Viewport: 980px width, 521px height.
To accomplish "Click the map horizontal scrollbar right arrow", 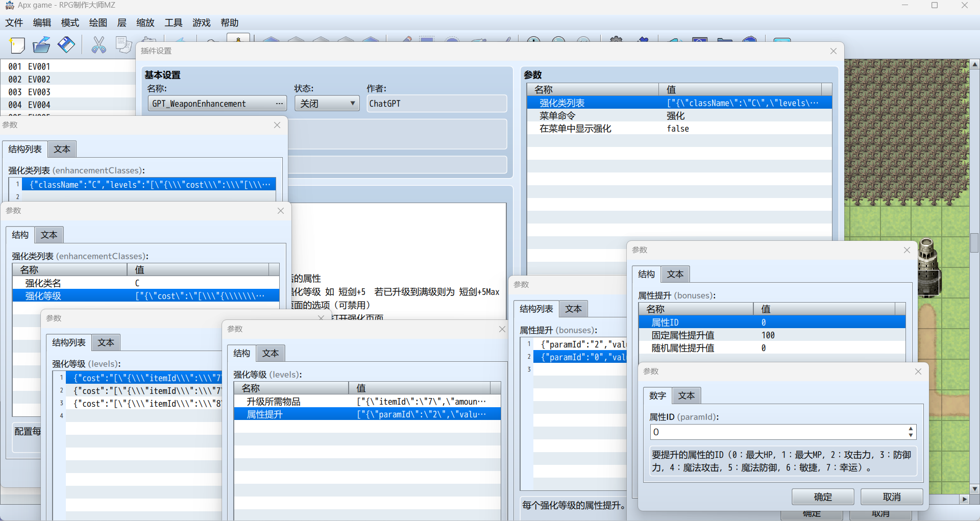I will pos(964,499).
